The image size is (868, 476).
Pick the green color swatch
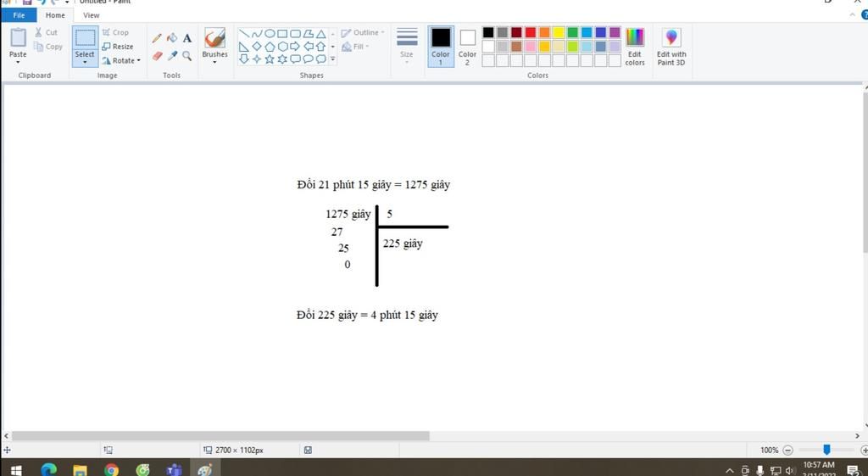(572, 32)
